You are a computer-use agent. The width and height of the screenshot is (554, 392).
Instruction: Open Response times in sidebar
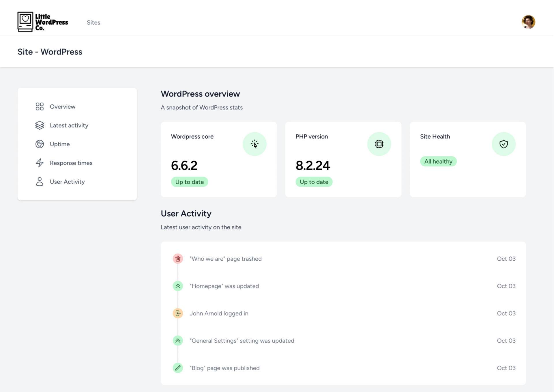pyautogui.click(x=71, y=163)
